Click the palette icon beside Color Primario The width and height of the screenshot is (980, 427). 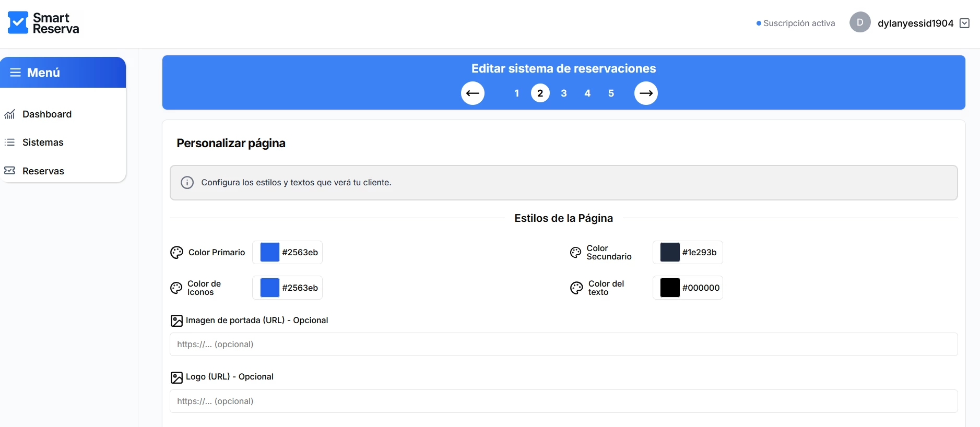point(177,253)
